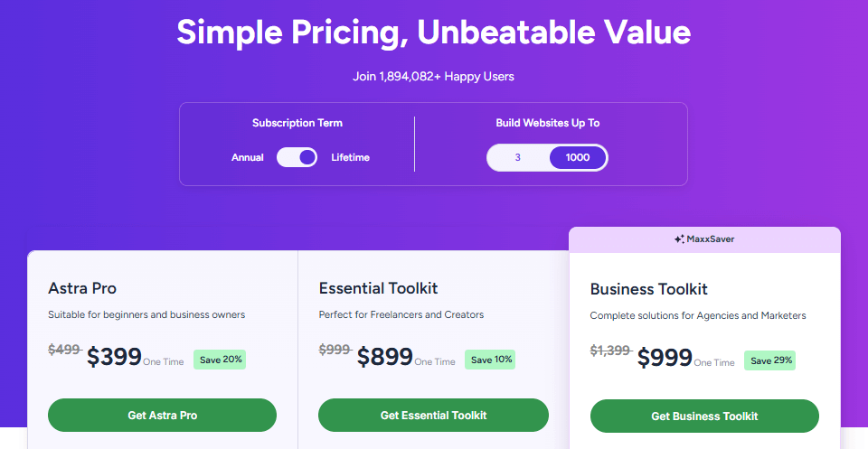This screenshot has height=449, width=868.
Task: Click the Astra Pro plan title
Action: (x=82, y=289)
